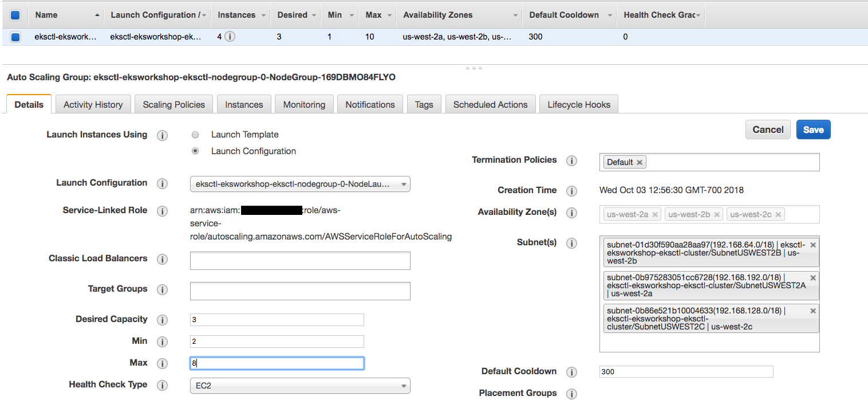Toggle the select-all checkbox in table header
Viewport: 868px width, 400px height.
(15, 15)
